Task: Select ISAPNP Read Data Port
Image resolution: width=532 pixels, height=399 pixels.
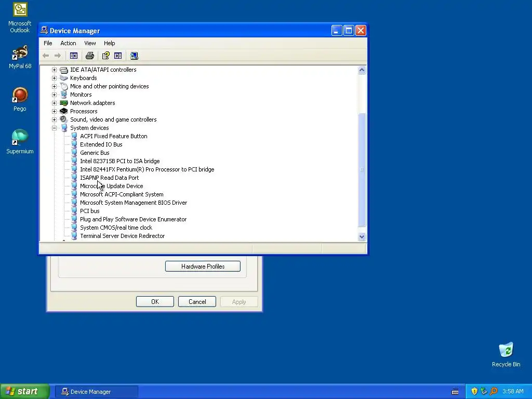Action: pyautogui.click(x=109, y=178)
